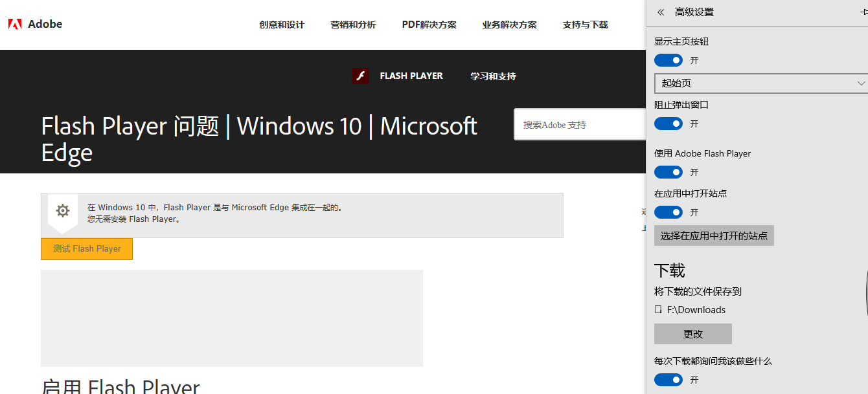Disable the 使用 Adobe Flash Player switch
This screenshot has height=394, width=868.
pyautogui.click(x=668, y=172)
